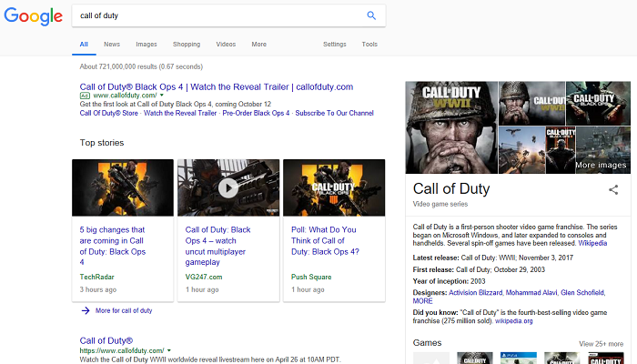Click the Games section heading
This screenshot has width=637, height=364.
[x=427, y=343]
